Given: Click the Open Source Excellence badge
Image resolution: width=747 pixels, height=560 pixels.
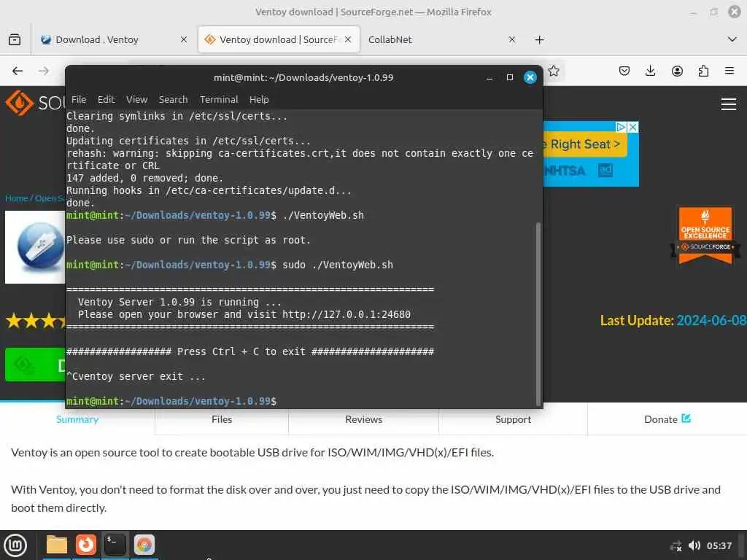Looking at the screenshot, I should tap(705, 235).
